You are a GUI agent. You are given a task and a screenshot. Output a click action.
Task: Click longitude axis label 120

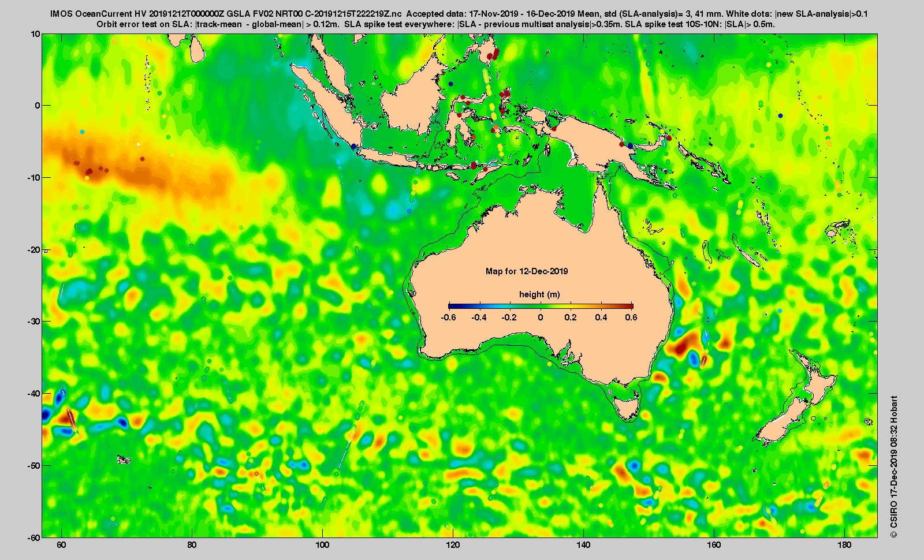coord(453,546)
